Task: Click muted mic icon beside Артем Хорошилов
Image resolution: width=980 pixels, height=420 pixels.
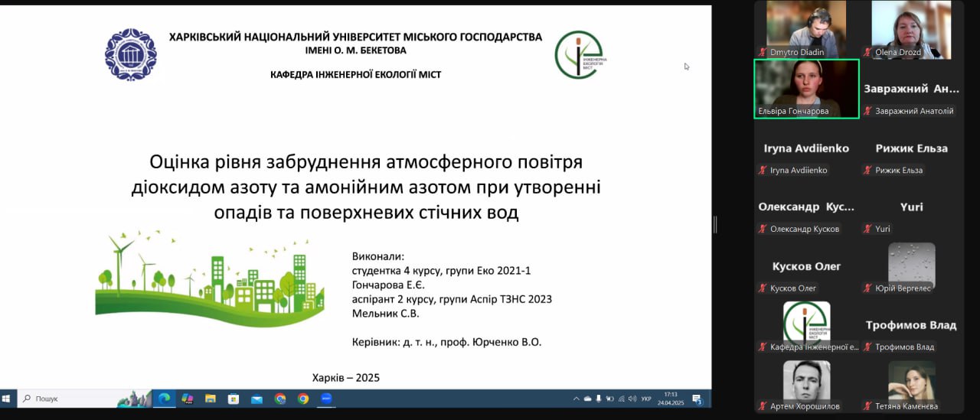Action: point(763,406)
